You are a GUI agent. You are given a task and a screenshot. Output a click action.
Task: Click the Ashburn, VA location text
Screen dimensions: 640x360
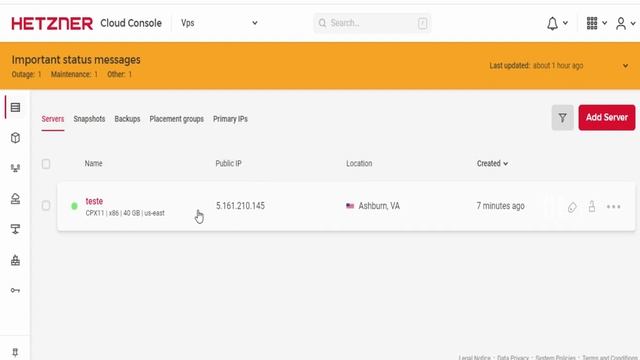pos(379,206)
